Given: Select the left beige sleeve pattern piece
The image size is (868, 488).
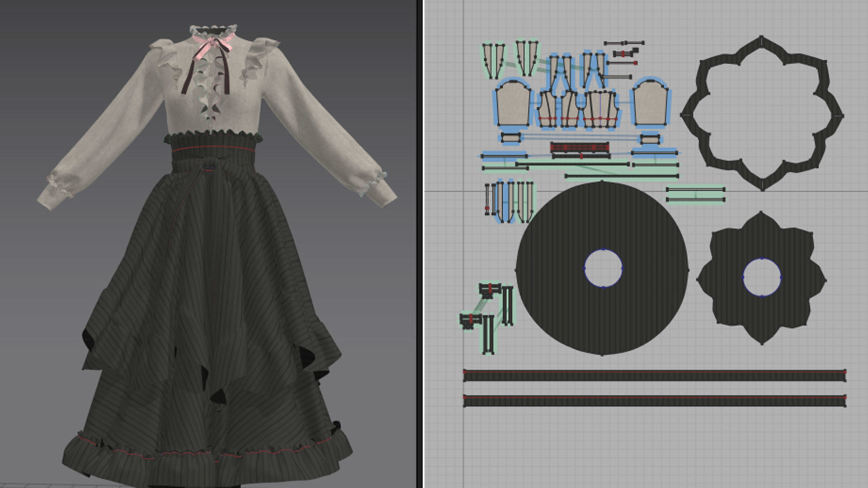Looking at the screenshot, I should pyautogui.click(x=513, y=103).
